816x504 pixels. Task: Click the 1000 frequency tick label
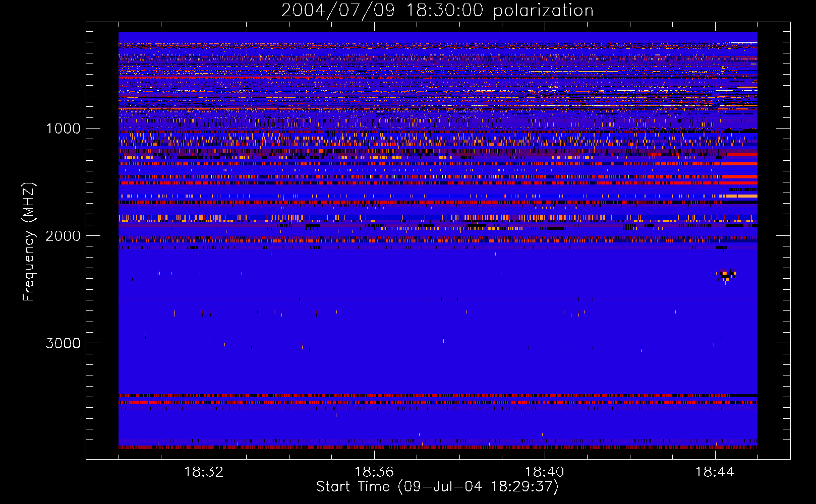pos(63,129)
